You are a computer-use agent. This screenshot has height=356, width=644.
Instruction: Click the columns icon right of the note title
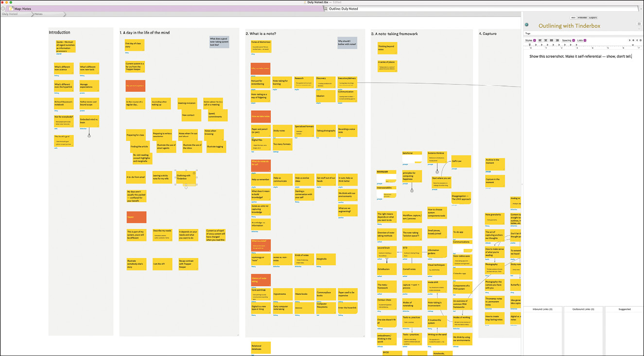639,24
